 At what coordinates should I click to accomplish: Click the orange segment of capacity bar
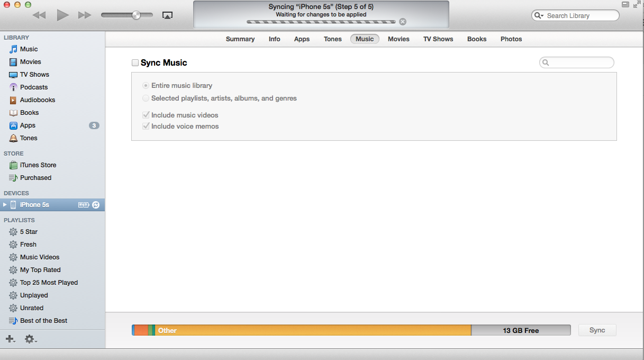pyautogui.click(x=141, y=330)
